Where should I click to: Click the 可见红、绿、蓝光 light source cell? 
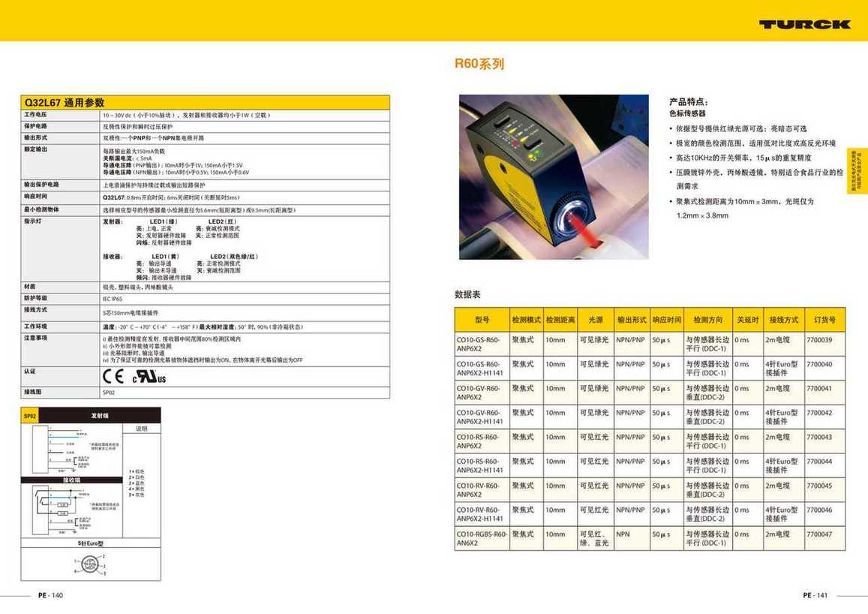[x=594, y=539]
